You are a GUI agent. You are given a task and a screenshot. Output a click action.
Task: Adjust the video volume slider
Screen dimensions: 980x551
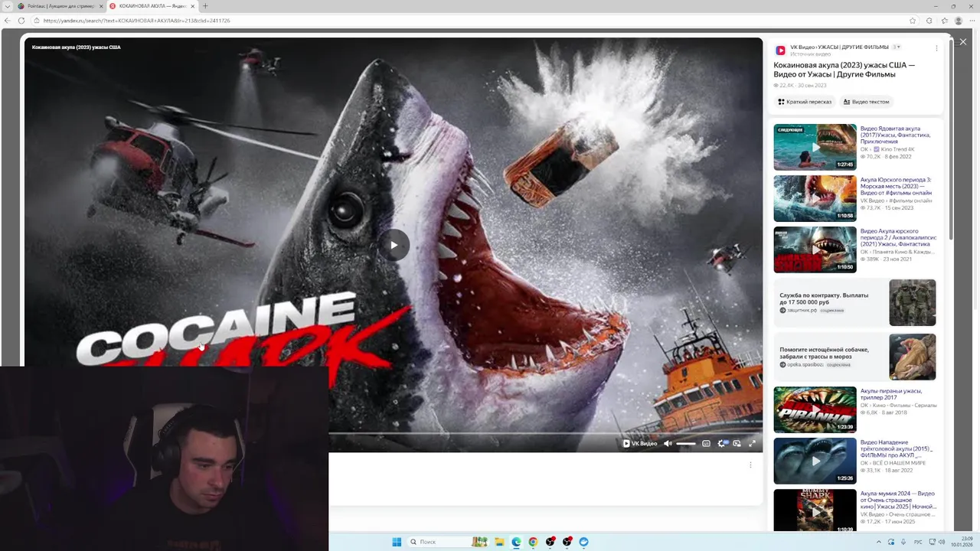686,444
